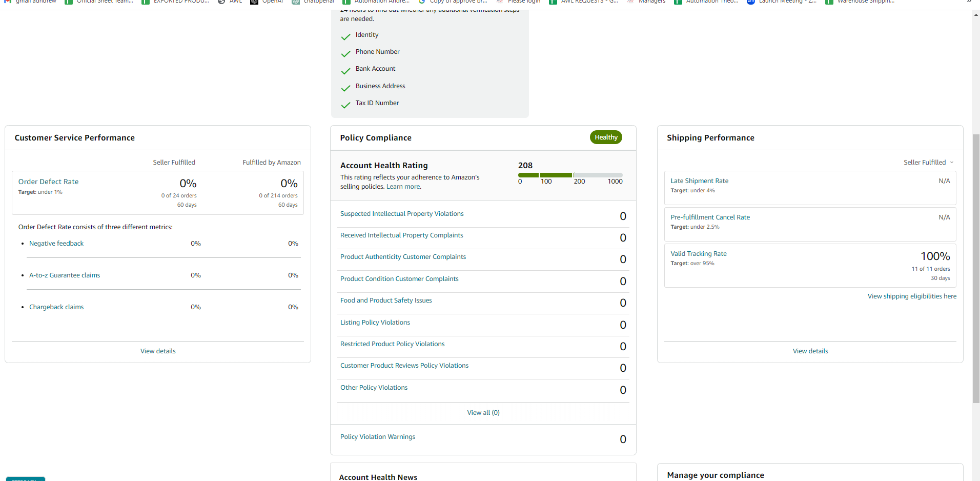Click the Policy Compliance heading
The width and height of the screenshot is (980, 481).
pos(376,138)
